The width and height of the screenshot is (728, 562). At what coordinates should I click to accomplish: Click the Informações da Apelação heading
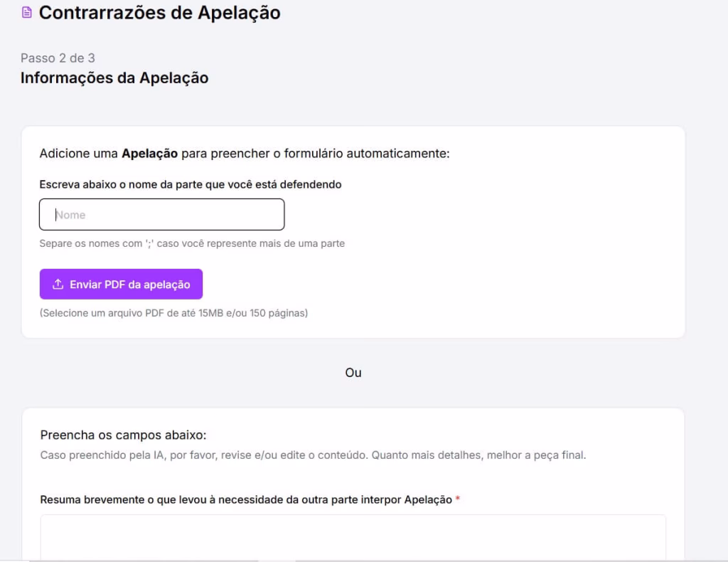click(114, 78)
